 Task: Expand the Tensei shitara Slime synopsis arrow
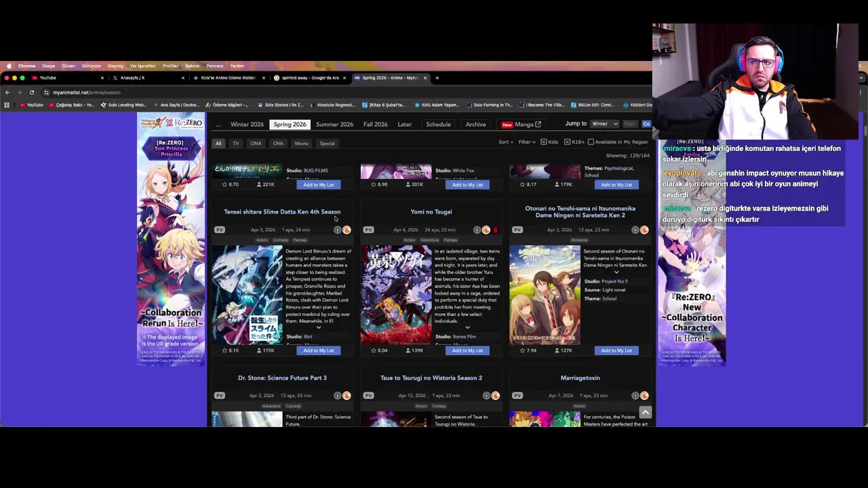click(318, 328)
